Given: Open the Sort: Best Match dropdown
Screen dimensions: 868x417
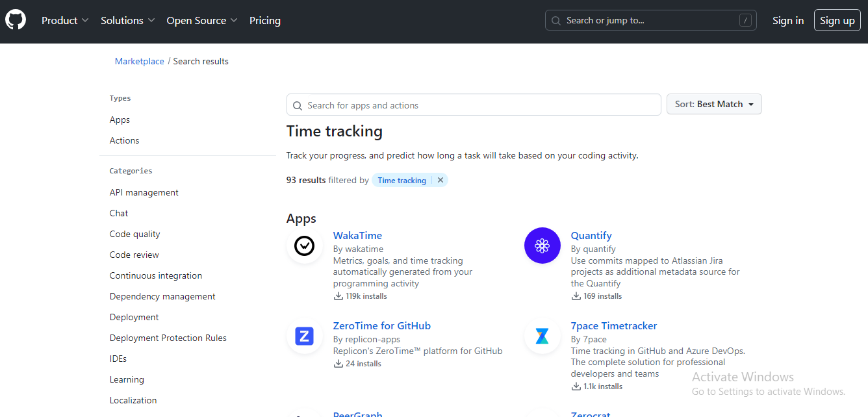Looking at the screenshot, I should (x=714, y=104).
